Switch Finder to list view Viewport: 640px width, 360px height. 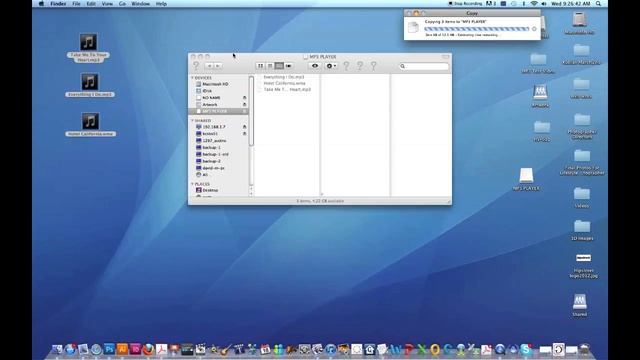point(270,66)
